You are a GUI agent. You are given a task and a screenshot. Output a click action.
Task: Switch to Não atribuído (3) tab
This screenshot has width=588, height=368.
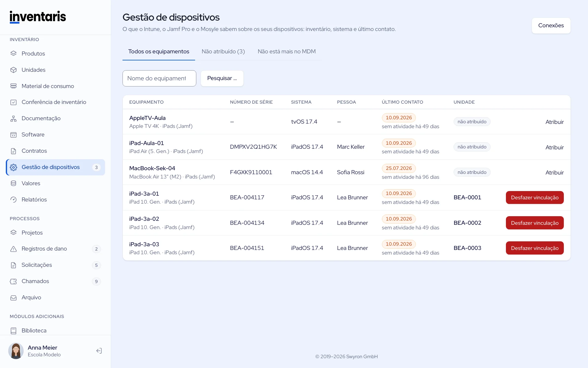(223, 52)
